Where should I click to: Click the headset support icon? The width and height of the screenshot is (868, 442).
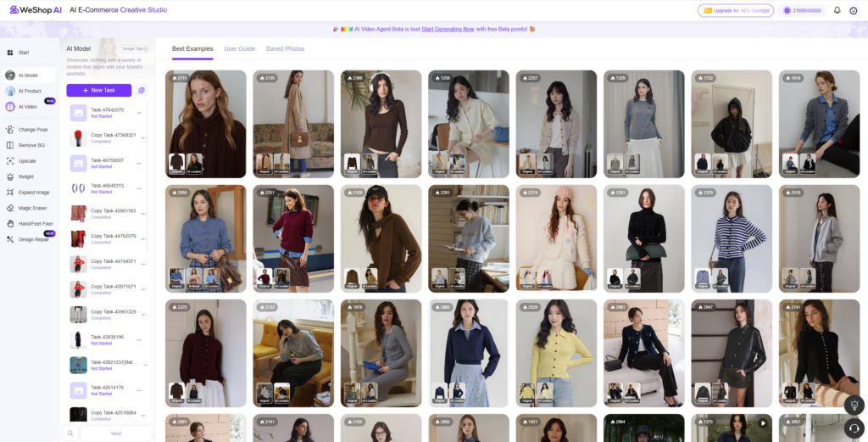tap(854, 428)
